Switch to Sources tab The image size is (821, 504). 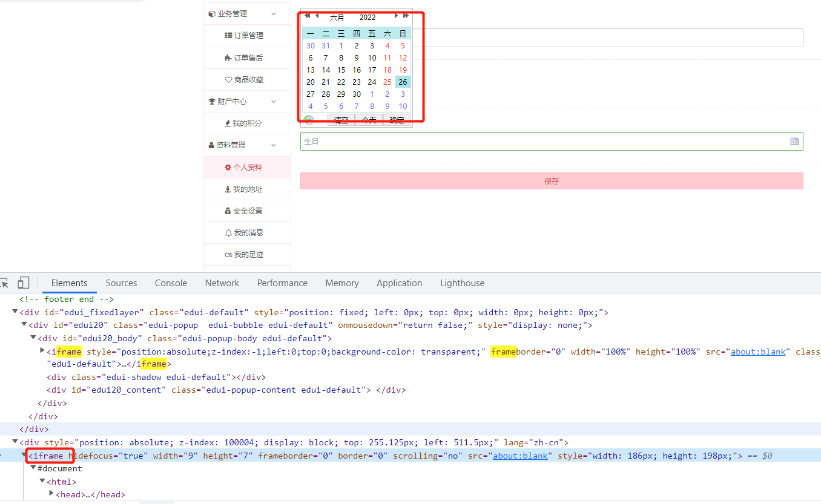coord(121,283)
